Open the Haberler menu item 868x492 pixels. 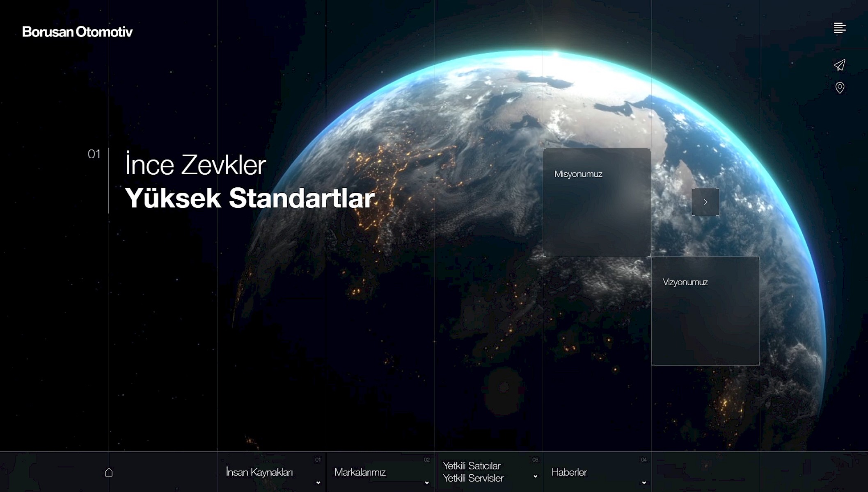[x=569, y=472]
